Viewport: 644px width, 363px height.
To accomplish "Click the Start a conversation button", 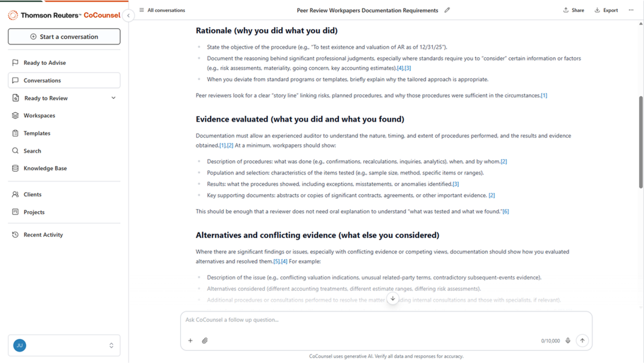I will (64, 37).
